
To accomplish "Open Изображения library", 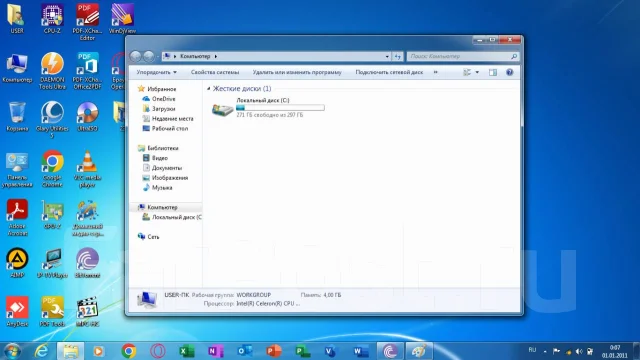I will coord(170,178).
